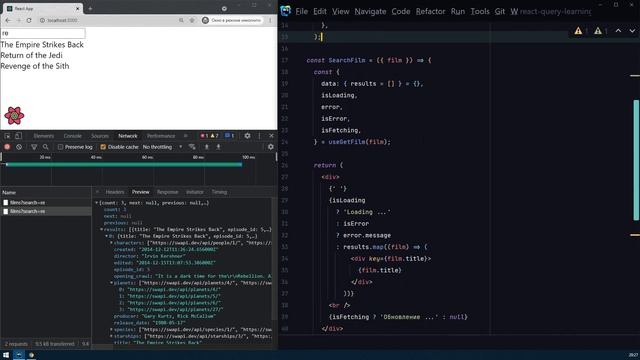
Task: Open a new browser tab with plus button
Action: [x=90, y=8]
